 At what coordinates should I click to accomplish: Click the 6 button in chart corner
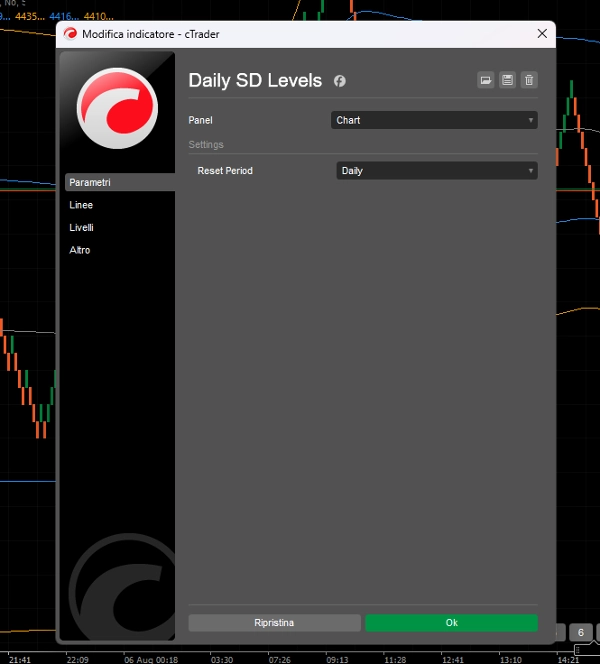[581, 633]
